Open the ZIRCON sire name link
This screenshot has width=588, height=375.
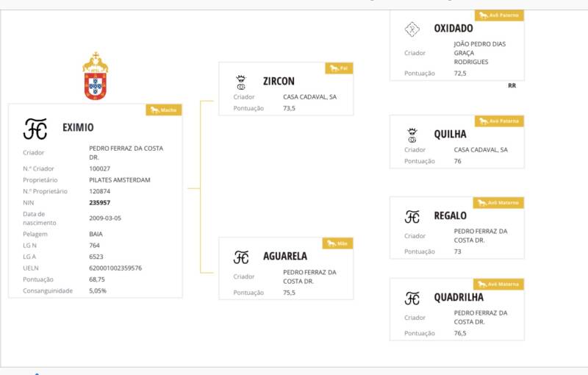pos(279,82)
